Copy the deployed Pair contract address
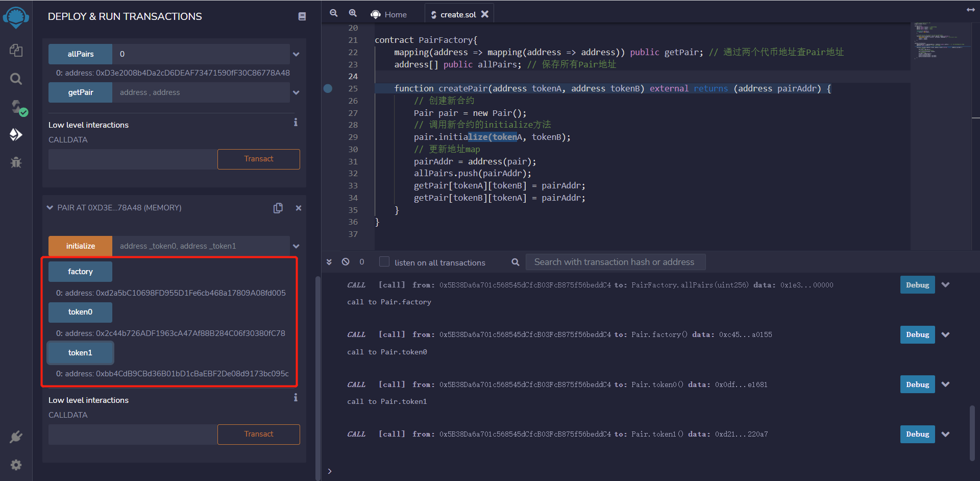The height and width of the screenshot is (481, 980). [x=278, y=208]
